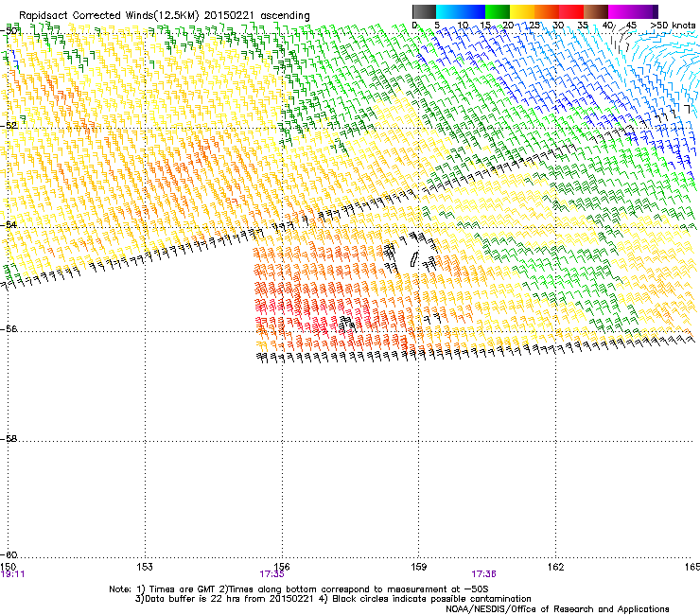Click the 'Rapidscat Corrected Winds(12.5KM)' title
The width and height of the screenshot is (700, 615).
click(110, 15)
